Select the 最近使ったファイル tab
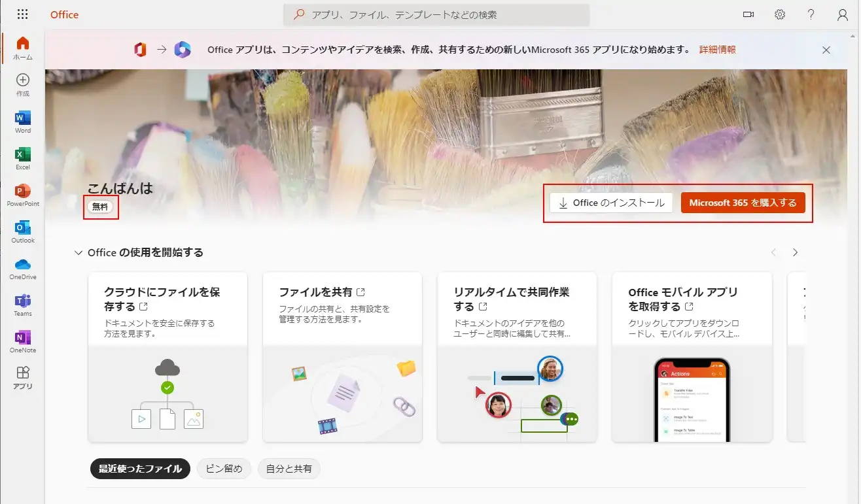This screenshot has height=504, width=861. click(140, 469)
